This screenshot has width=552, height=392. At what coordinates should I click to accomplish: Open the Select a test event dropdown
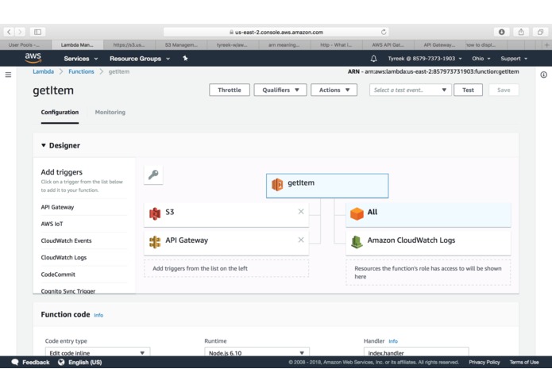point(410,90)
